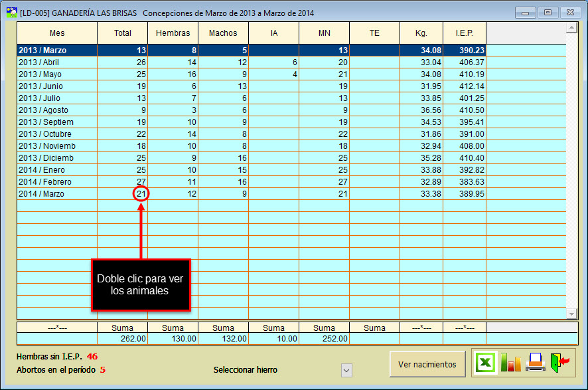Click the Kg. column header

(421, 33)
